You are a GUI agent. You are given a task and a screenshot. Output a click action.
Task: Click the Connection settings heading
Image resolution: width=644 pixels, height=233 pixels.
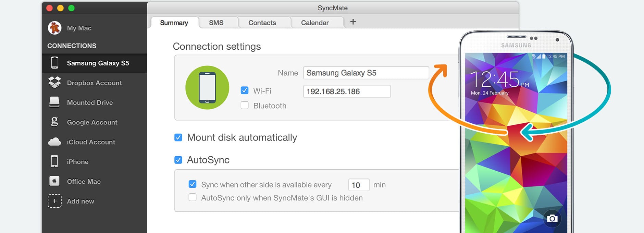pos(217,46)
